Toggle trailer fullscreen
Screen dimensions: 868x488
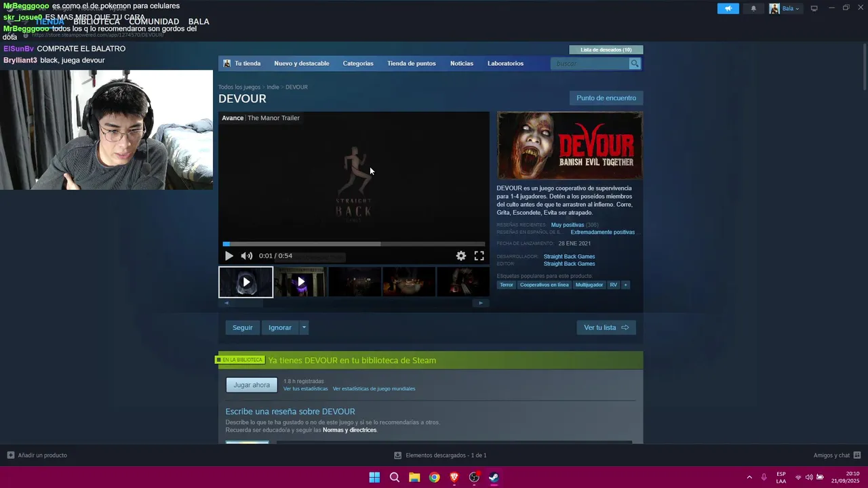coord(479,256)
